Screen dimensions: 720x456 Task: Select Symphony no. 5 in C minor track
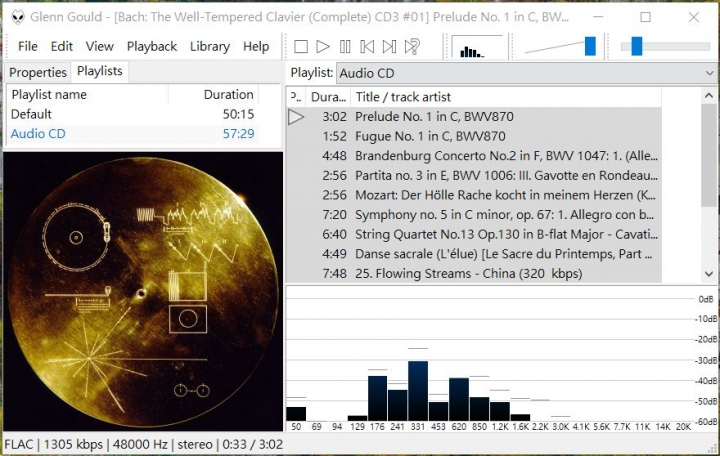pos(474,215)
